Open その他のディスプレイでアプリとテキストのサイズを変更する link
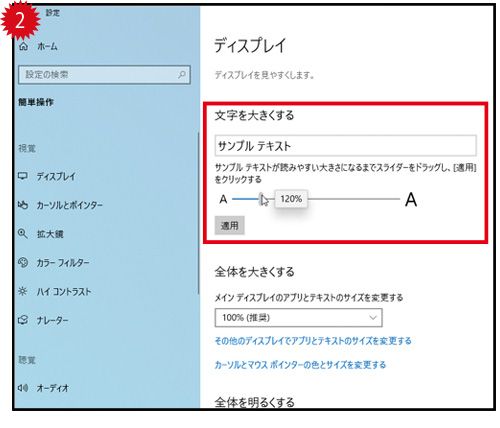This screenshot has width=500, height=428. point(313,341)
